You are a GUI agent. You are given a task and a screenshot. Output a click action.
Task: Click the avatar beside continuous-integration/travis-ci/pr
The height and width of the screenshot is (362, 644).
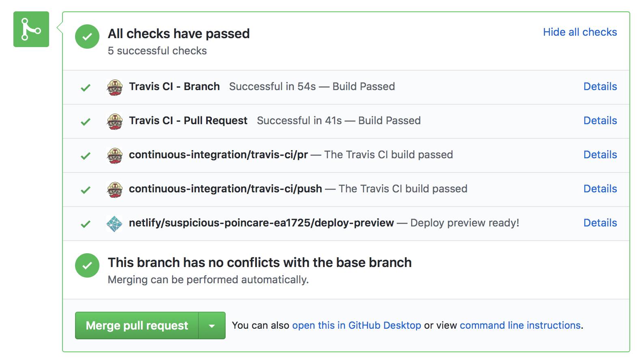tap(115, 155)
